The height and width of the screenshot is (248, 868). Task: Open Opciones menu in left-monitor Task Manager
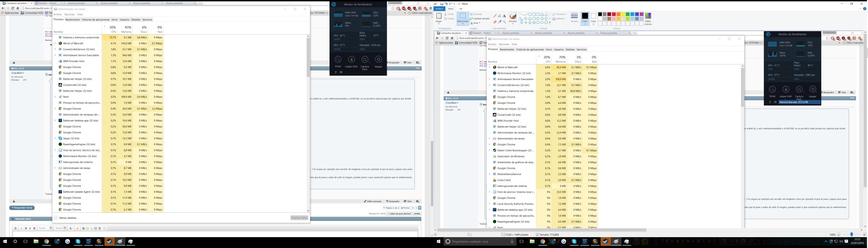(69, 15)
